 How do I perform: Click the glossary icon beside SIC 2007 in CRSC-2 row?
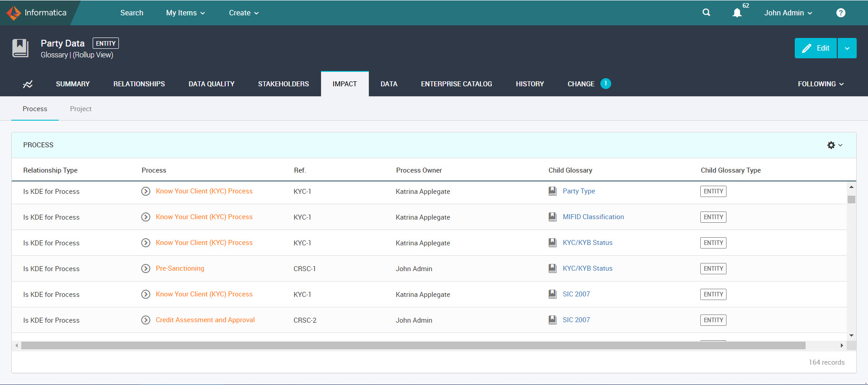point(552,320)
